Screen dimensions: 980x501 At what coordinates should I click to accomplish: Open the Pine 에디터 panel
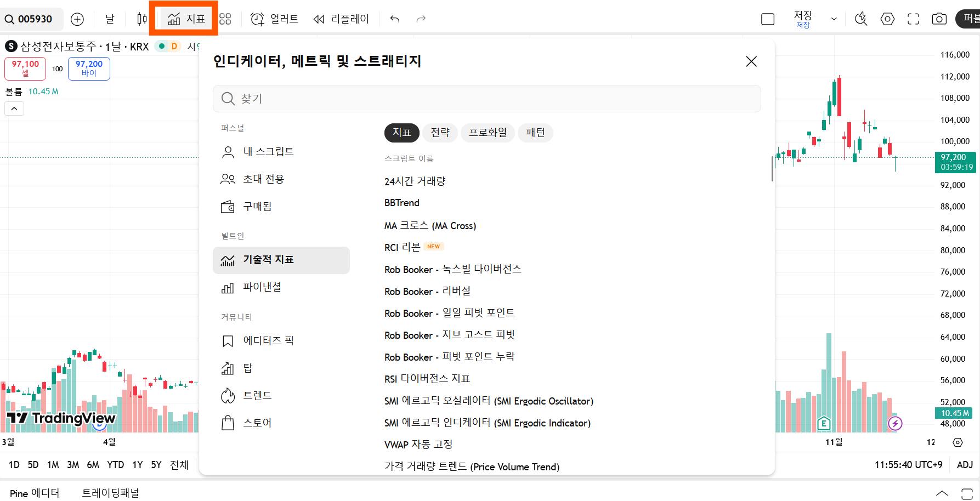[x=35, y=493]
